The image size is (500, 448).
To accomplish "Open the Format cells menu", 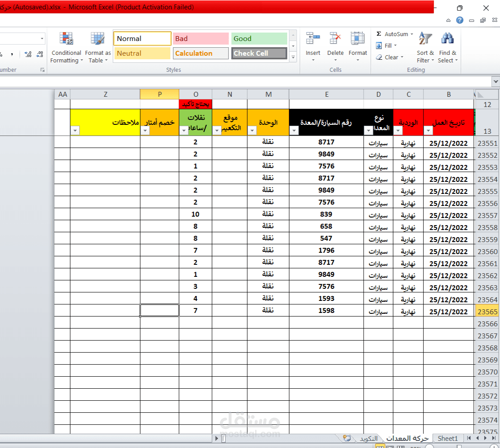I will tap(357, 47).
